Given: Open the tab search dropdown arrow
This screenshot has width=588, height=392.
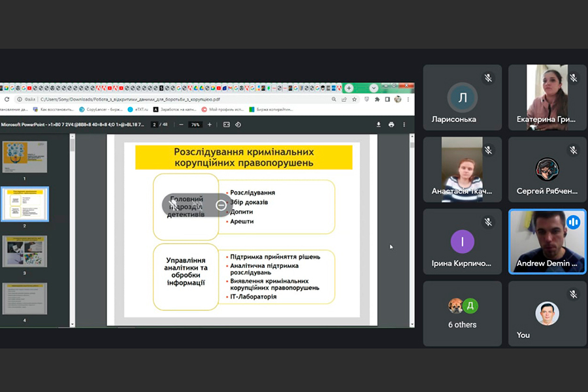Looking at the screenshot, I should click(x=374, y=88).
